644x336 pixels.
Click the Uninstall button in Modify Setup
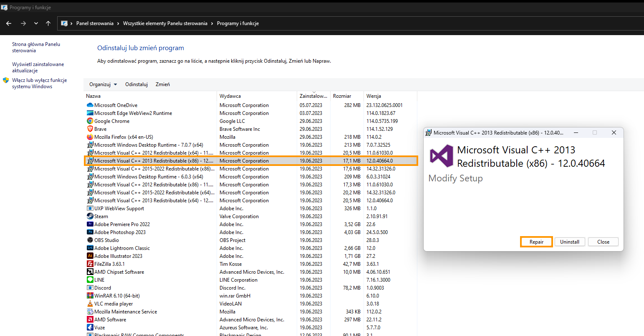[x=570, y=242]
